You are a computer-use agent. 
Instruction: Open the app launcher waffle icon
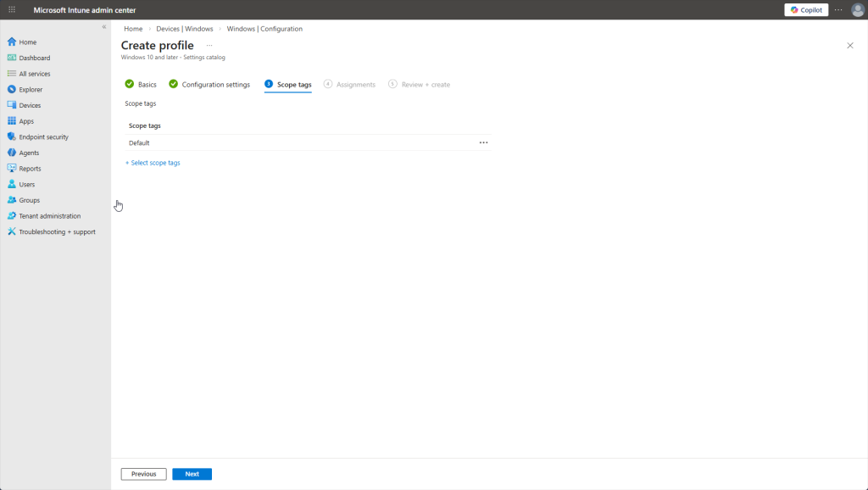[12, 9]
